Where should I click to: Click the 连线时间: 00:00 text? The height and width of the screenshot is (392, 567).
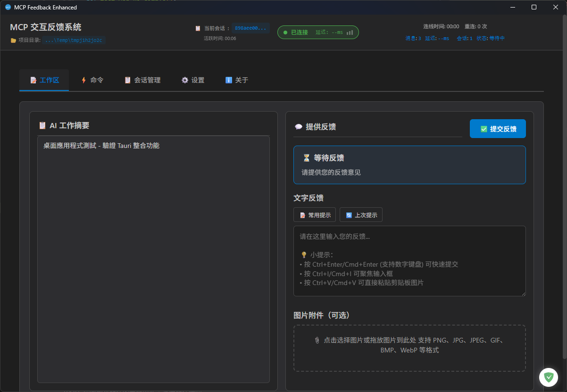pyautogui.click(x=441, y=26)
